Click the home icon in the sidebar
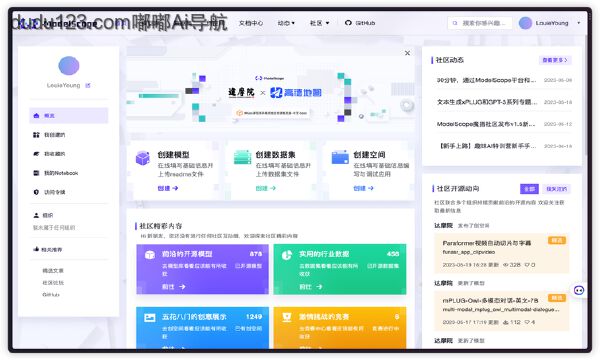Viewport: 600px width, 360px height. 36,116
